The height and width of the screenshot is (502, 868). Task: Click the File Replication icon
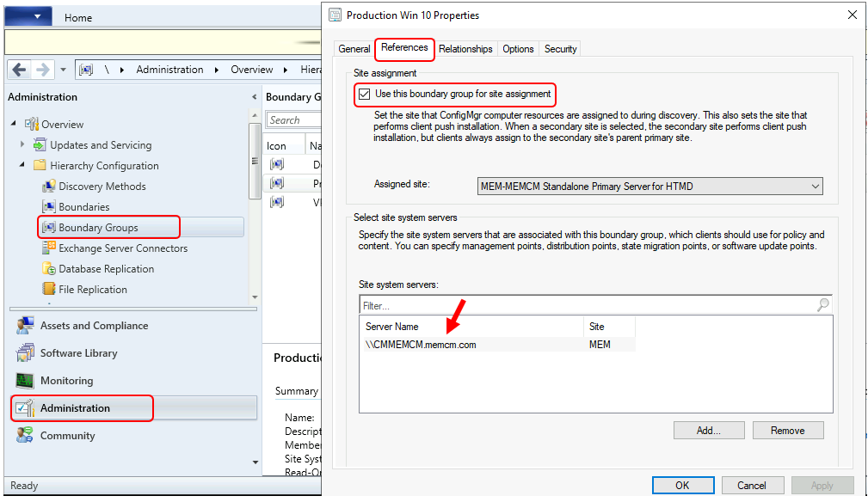(49, 289)
